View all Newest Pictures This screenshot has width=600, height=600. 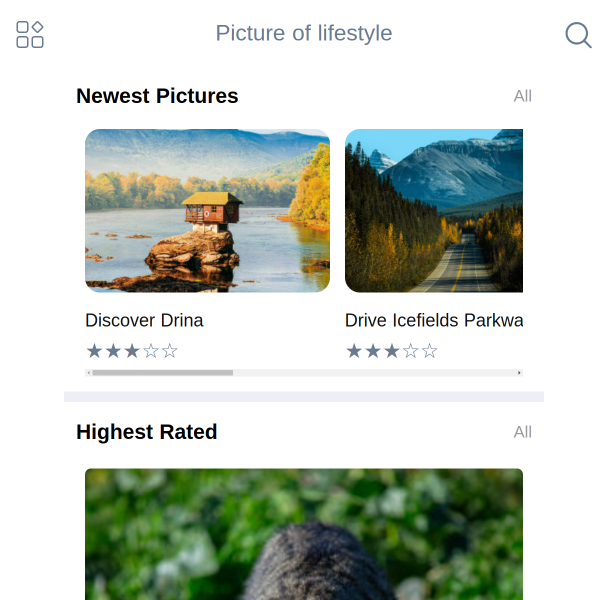pos(522,96)
